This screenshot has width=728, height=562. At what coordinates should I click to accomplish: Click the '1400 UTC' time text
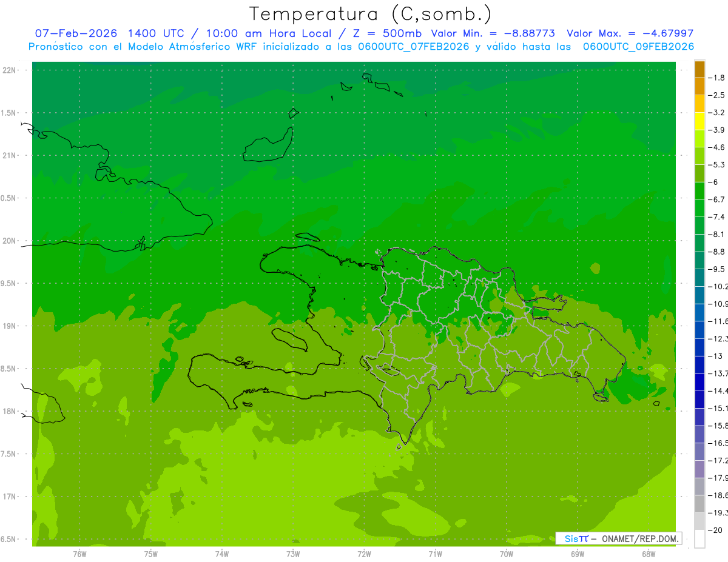click(155, 33)
